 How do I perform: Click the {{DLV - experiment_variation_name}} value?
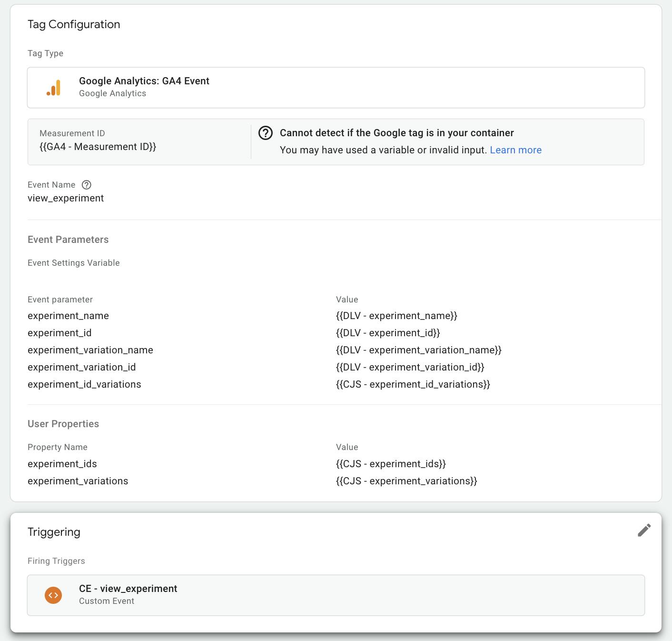point(419,350)
